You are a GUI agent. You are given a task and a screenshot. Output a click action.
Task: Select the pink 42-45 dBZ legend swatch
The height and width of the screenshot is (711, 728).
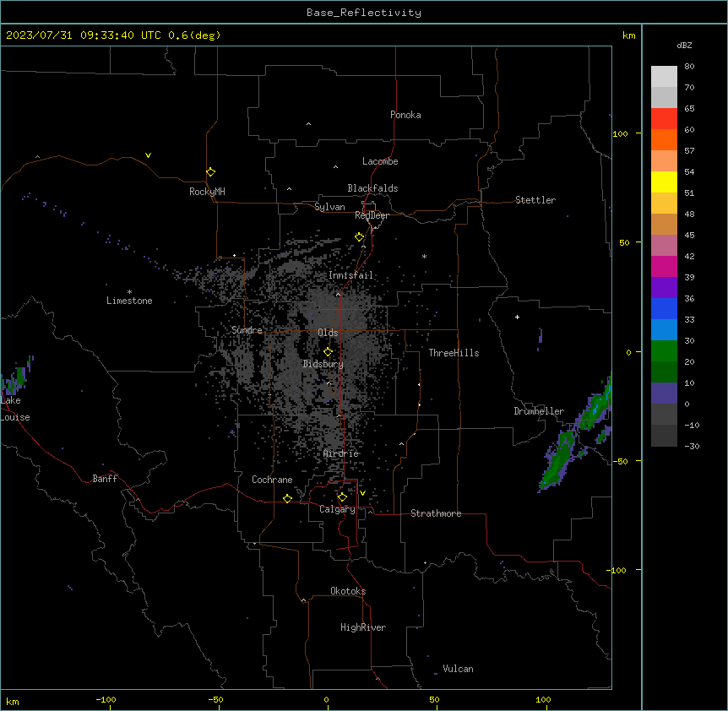pyautogui.click(x=664, y=246)
